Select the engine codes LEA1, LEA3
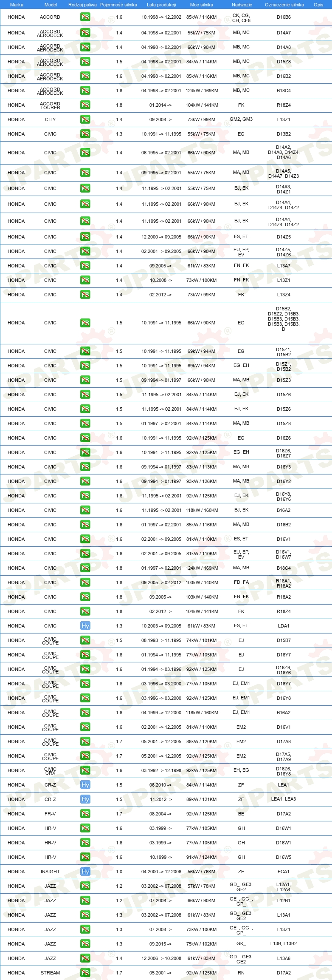Viewport: 332px width, 980px height. pos(284,799)
